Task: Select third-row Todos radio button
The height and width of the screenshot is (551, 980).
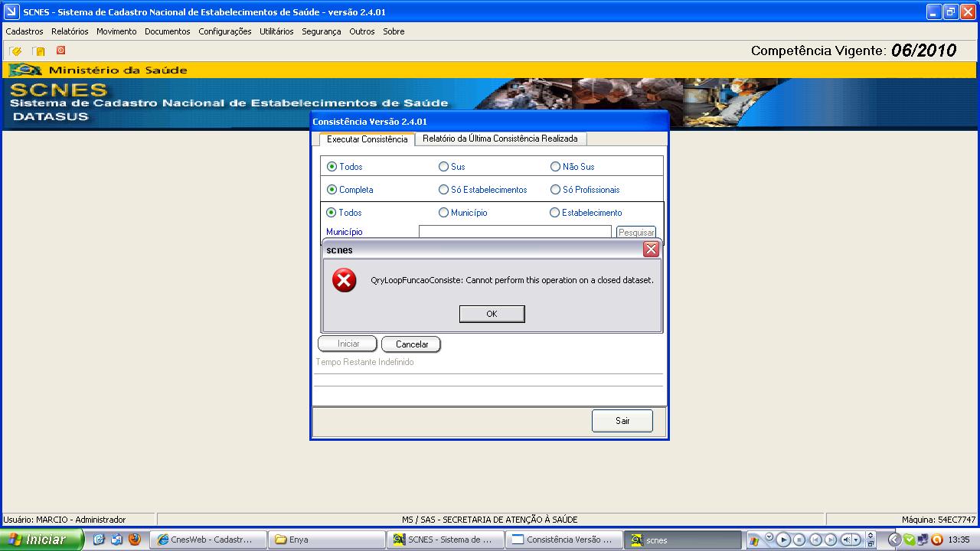Action: 331,213
